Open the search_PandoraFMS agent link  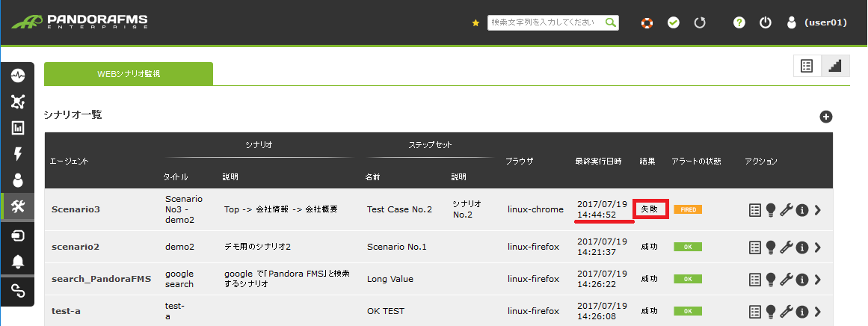[x=101, y=280]
